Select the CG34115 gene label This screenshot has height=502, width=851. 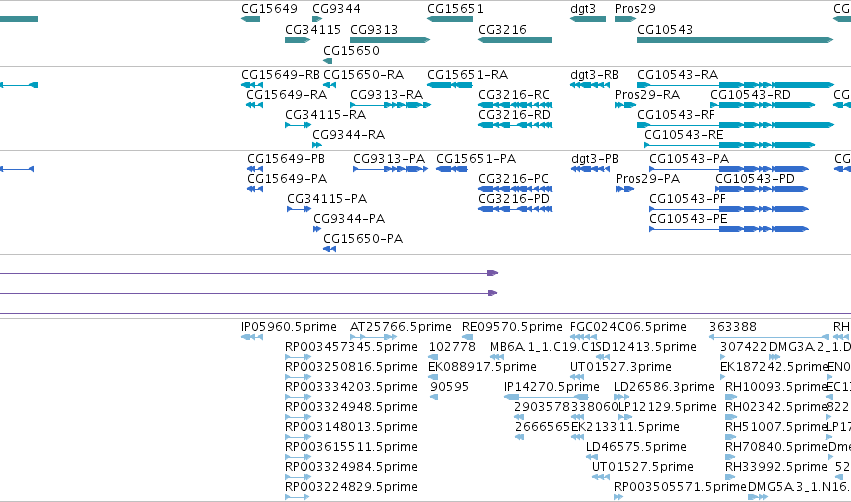tap(313, 29)
